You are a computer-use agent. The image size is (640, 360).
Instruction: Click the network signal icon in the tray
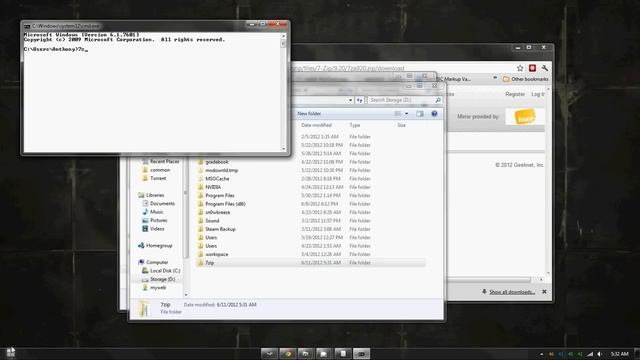click(x=590, y=354)
